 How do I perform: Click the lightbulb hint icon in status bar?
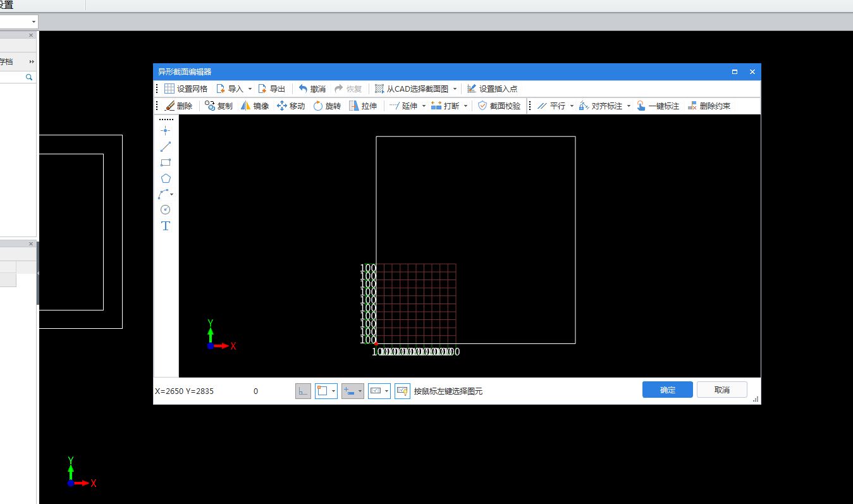point(403,391)
